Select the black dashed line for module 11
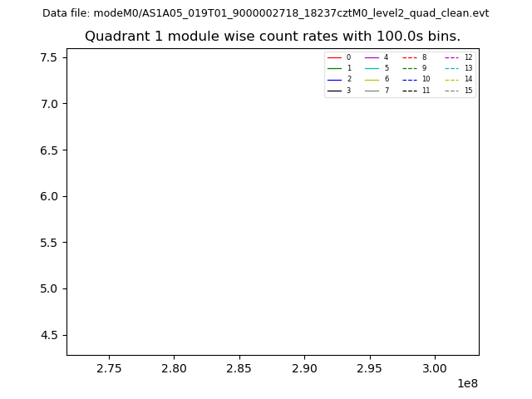 coord(409,91)
